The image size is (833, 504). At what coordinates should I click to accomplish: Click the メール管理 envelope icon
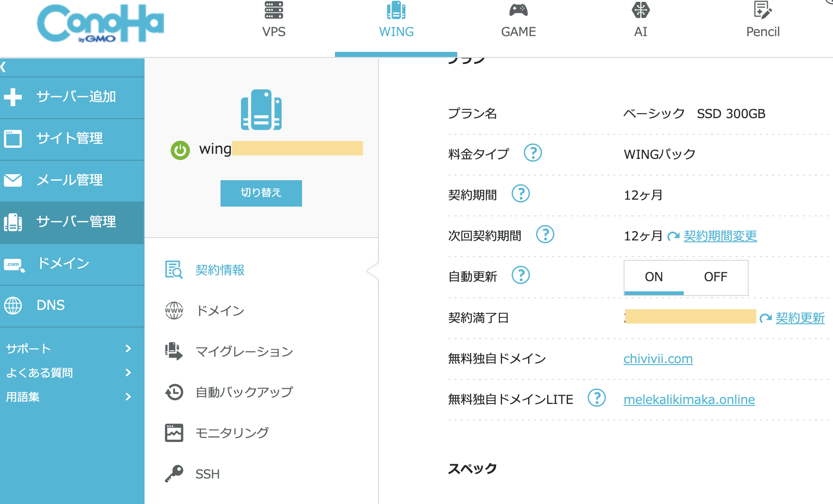coord(13,180)
